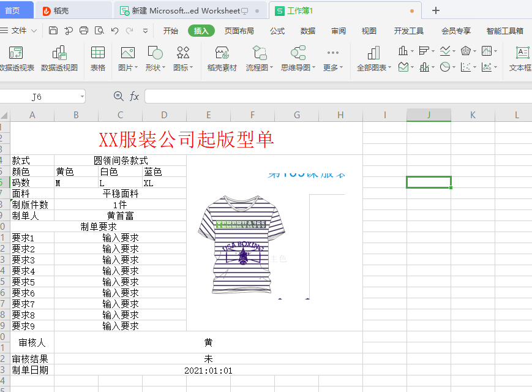Insert a Picture (图片)
The height and width of the screenshot is (392, 532).
click(127, 59)
